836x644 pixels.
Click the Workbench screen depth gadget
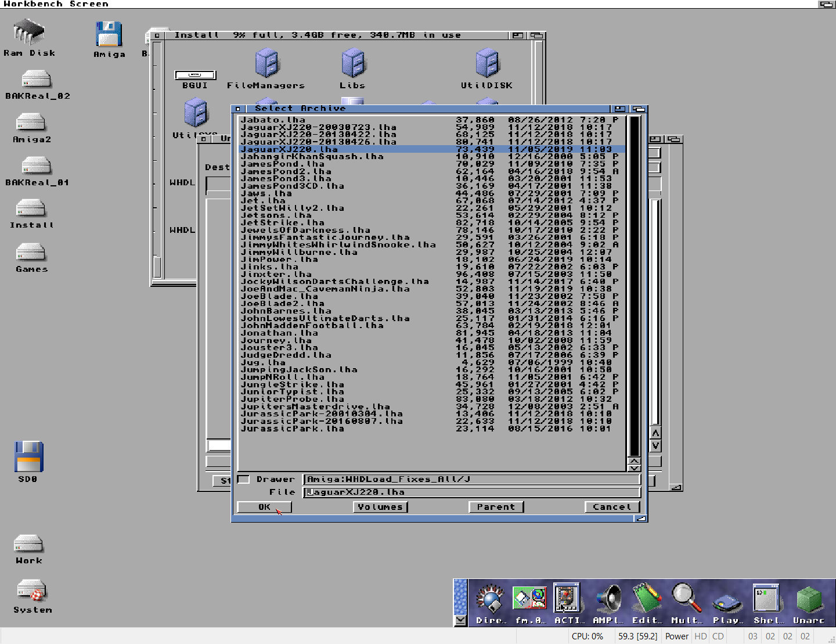(827, 4)
